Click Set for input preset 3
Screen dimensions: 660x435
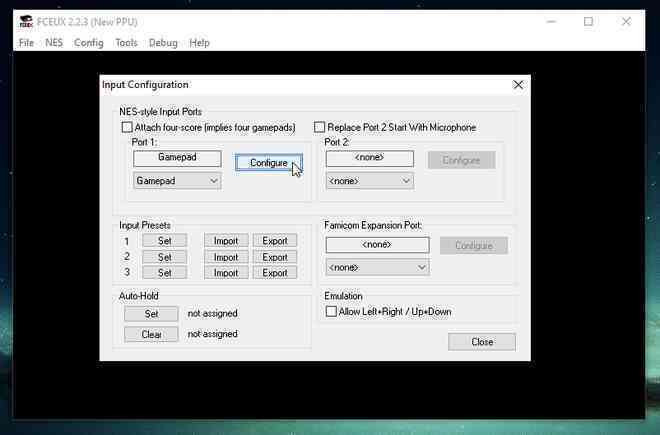165,273
